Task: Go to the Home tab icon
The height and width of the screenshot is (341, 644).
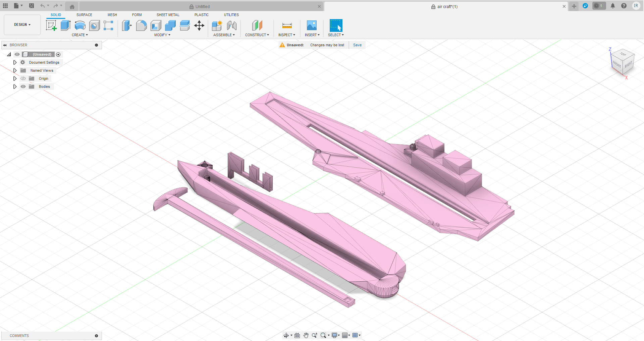Action: click(72, 6)
